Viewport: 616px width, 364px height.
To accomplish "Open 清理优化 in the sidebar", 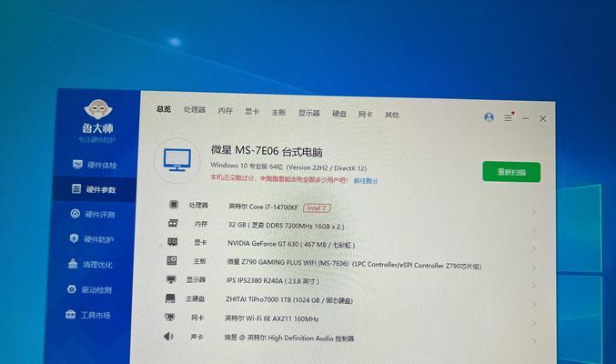I will 90,264.
